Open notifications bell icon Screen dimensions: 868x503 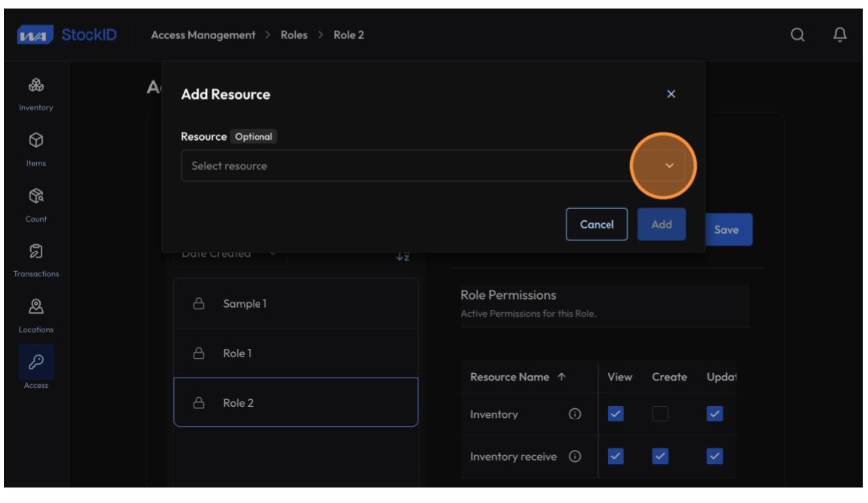tap(840, 35)
